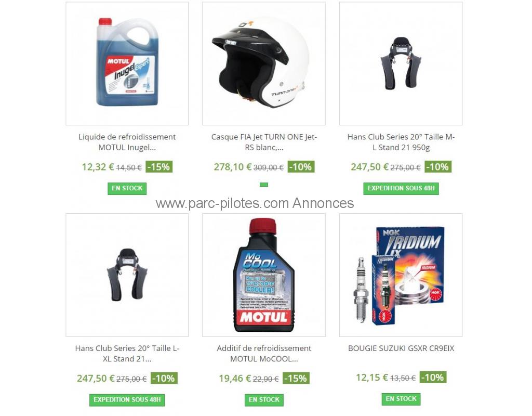The height and width of the screenshot is (416, 532).
Task: Click Additif de refroidissement MOTUL MoCOOL title
Action: [264, 354]
